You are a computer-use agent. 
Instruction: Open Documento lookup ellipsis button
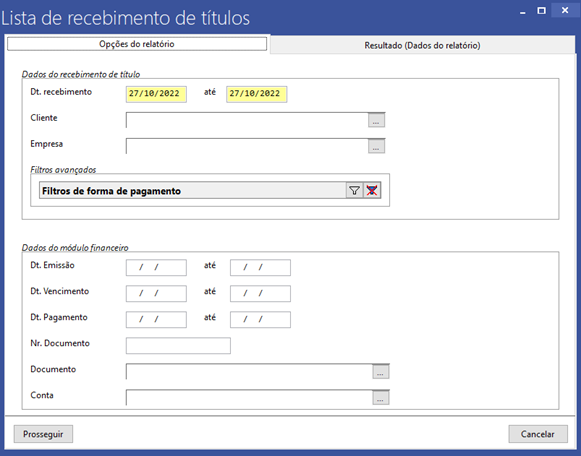tap(381, 372)
